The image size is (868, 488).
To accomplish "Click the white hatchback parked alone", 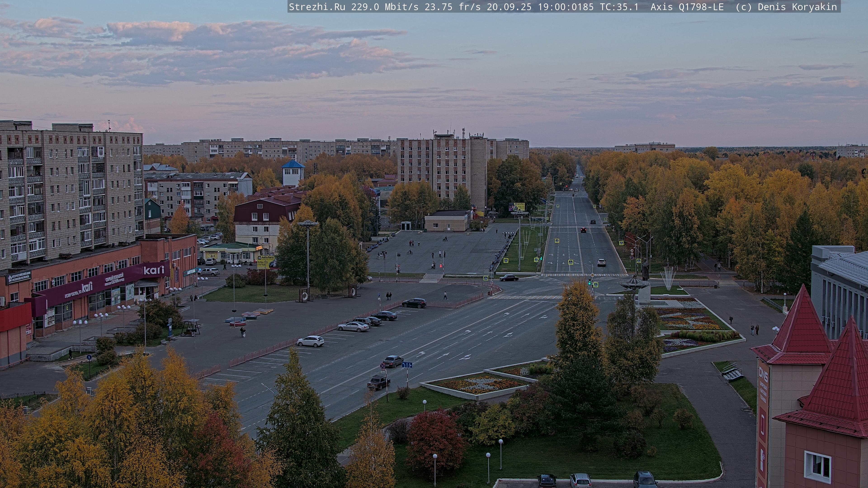I will tap(310, 341).
